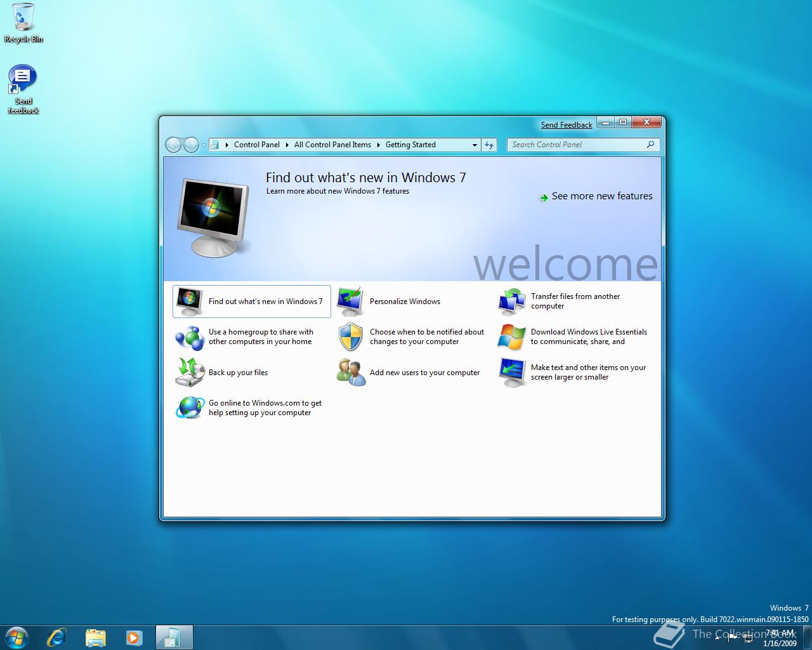Click the Back up your files drive icon

point(189,373)
